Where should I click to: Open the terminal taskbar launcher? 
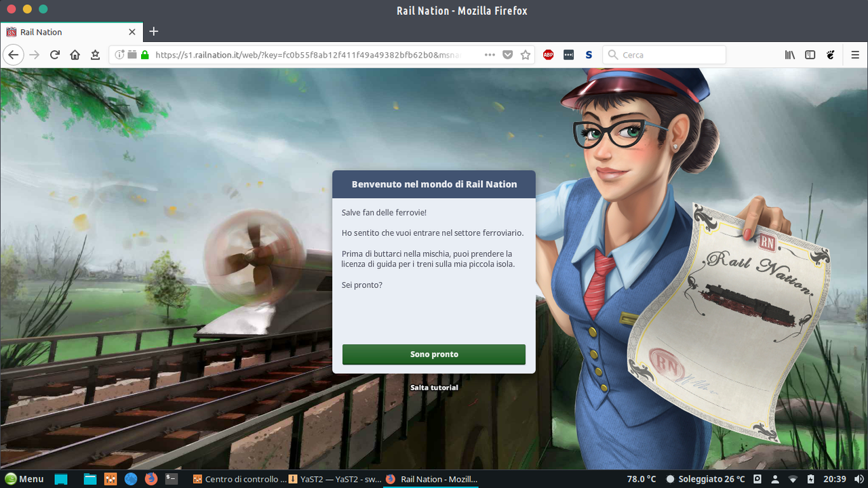pos(172,479)
